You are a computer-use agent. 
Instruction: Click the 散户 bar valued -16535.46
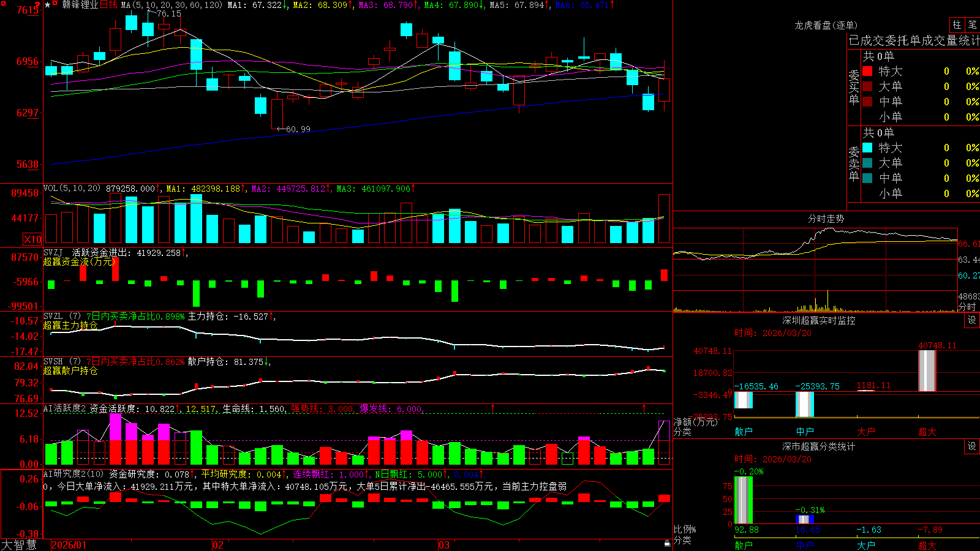pyautogui.click(x=744, y=400)
